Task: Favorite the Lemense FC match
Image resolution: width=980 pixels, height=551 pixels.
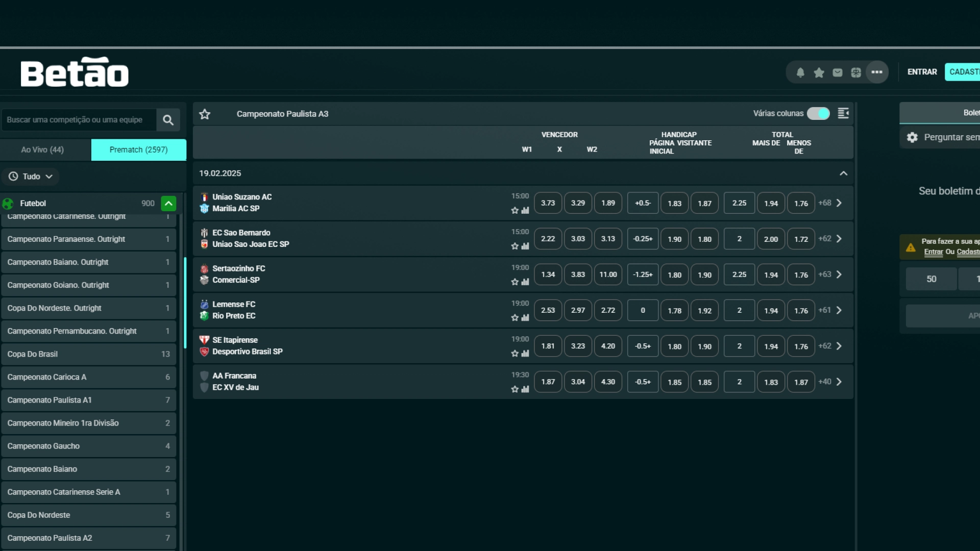Action: coord(514,317)
